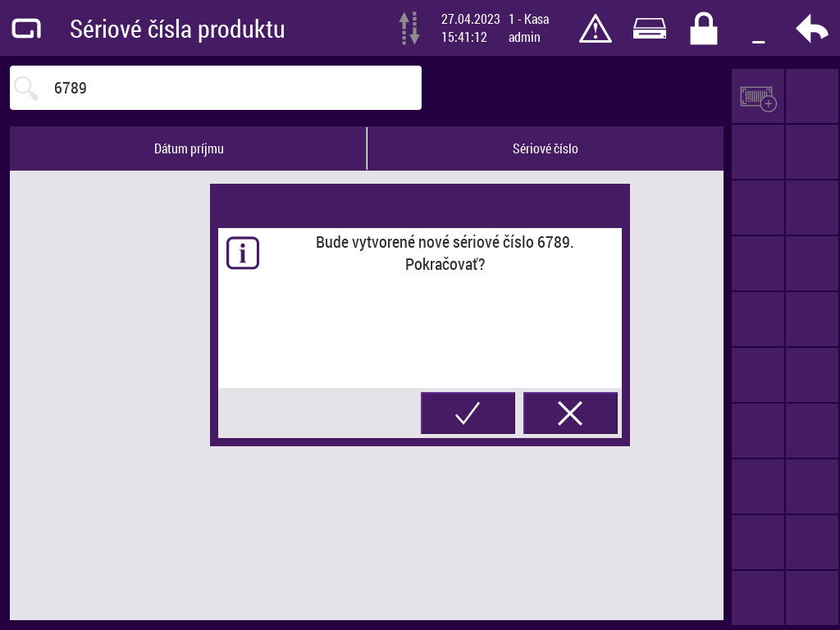Click the '1 - Kasa admin' user label
This screenshot has height=630, width=840.
pos(528,28)
